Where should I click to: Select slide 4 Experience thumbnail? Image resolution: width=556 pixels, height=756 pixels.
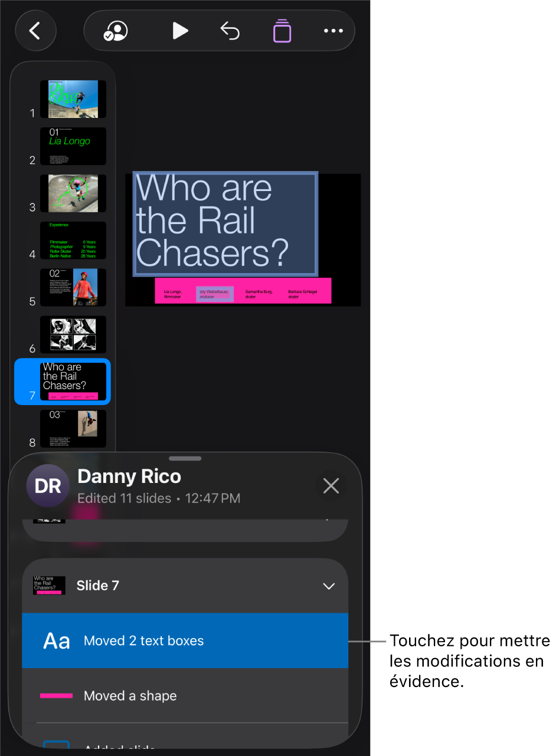73,241
